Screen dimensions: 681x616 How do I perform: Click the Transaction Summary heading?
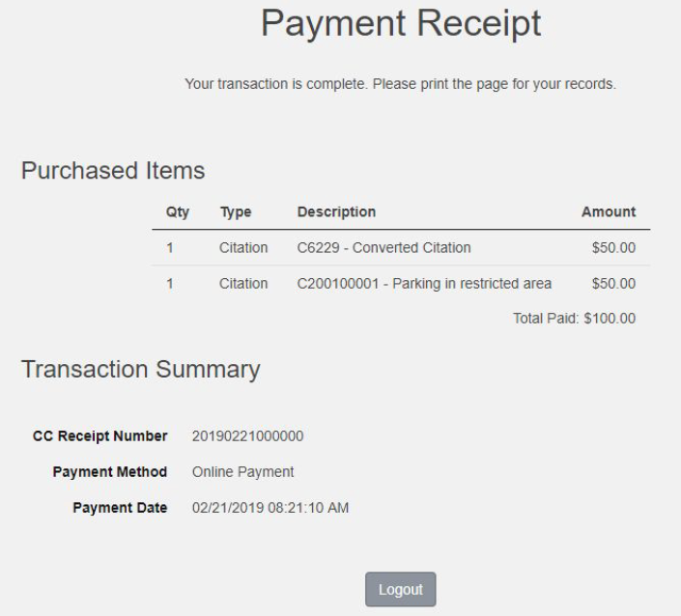(140, 368)
